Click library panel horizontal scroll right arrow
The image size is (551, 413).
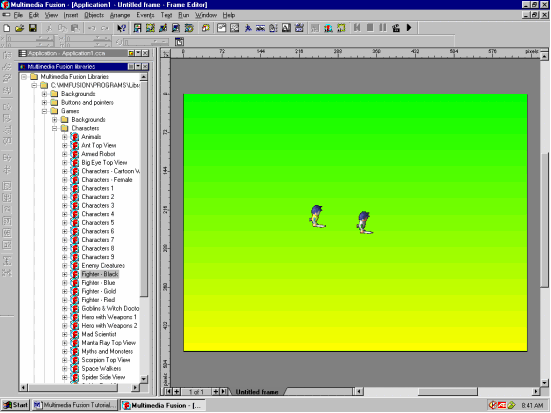(135, 387)
